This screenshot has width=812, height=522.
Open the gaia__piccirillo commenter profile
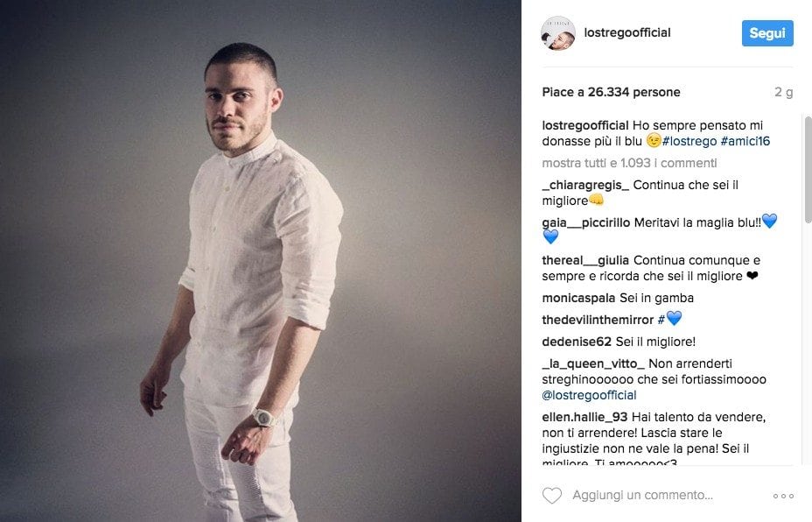[x=585, y=222]
